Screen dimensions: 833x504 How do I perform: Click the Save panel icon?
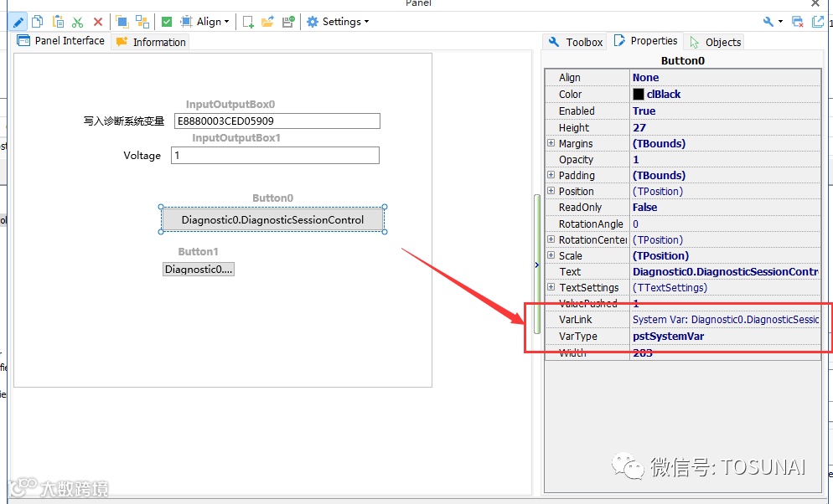coord(288,22)
